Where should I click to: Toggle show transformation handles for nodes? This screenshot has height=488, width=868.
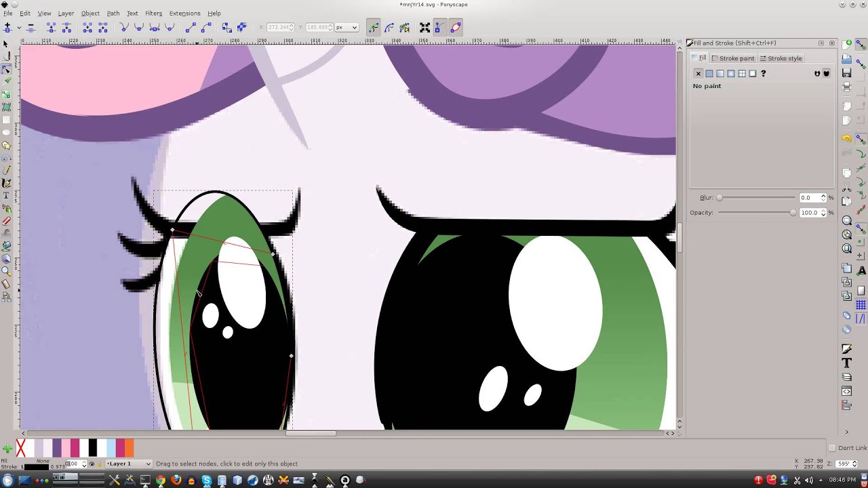pos(425,28)
